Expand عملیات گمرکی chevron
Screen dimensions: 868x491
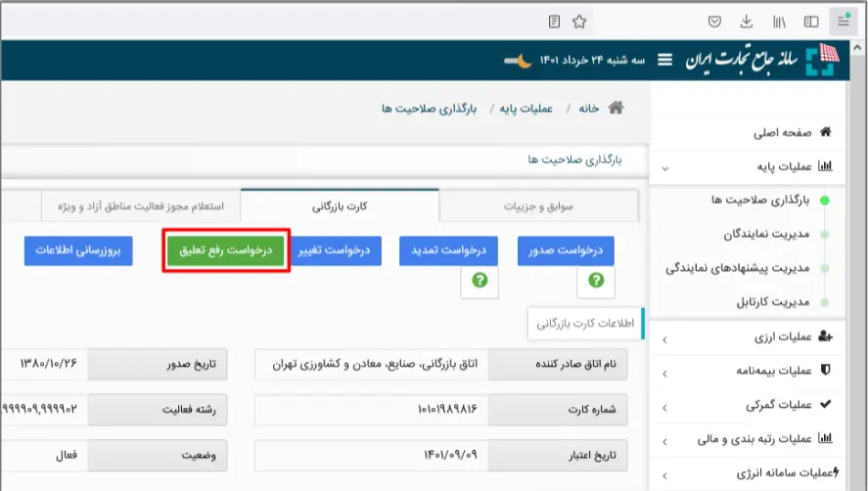point(664,408)
